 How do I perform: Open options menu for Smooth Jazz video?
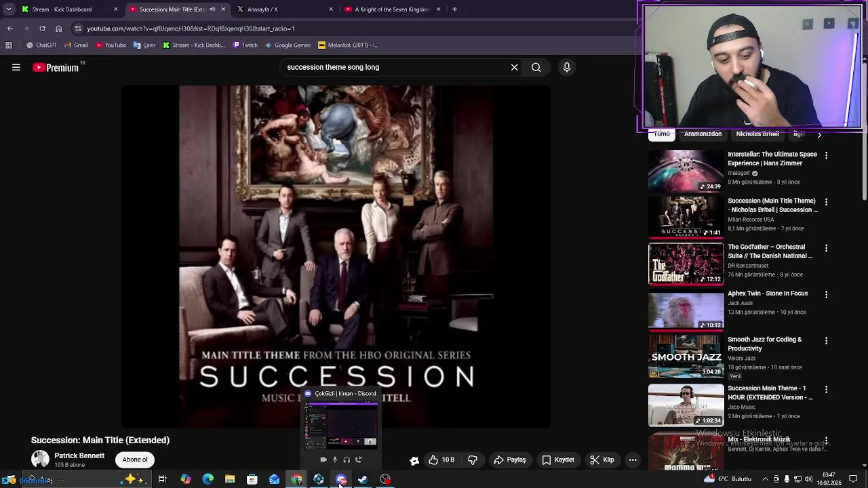point(826,341)
